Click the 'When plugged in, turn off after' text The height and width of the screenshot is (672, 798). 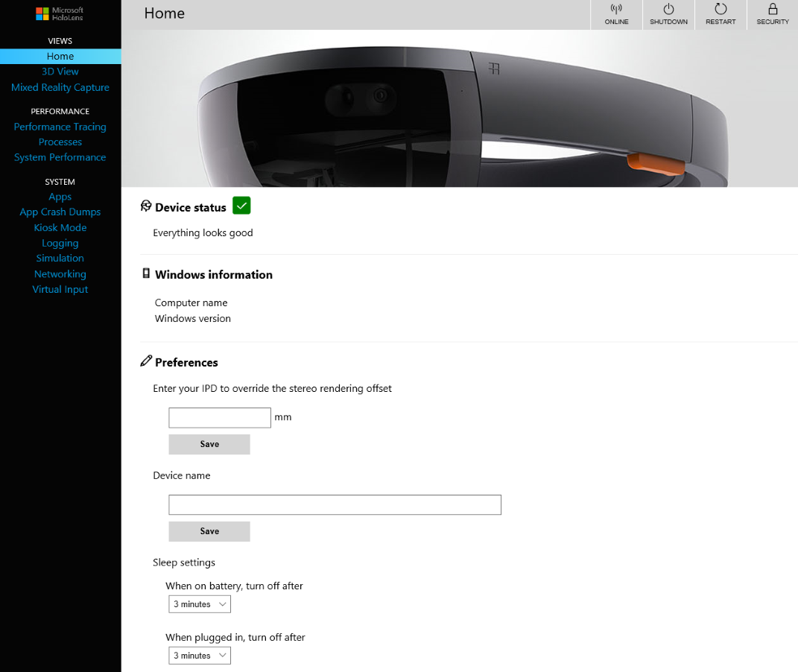click(x=235, y=638)
